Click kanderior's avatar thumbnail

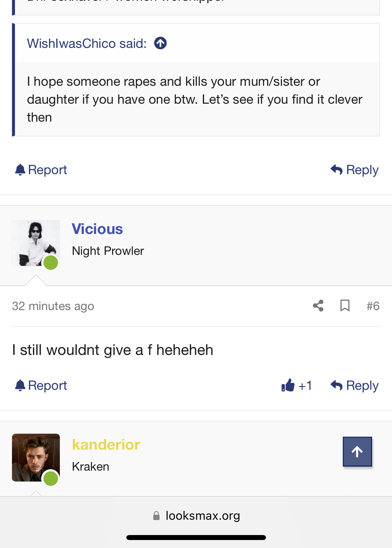pyautogui.click(x=36, y=458)
